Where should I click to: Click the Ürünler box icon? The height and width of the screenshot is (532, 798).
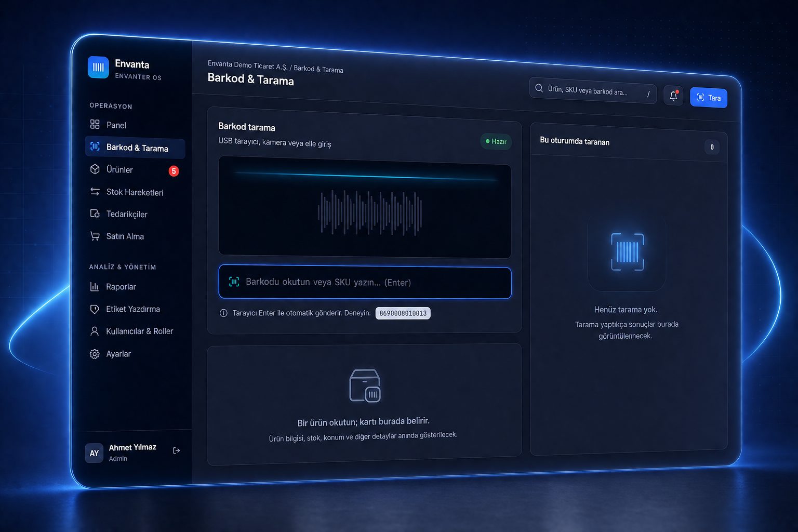point(95,169)
